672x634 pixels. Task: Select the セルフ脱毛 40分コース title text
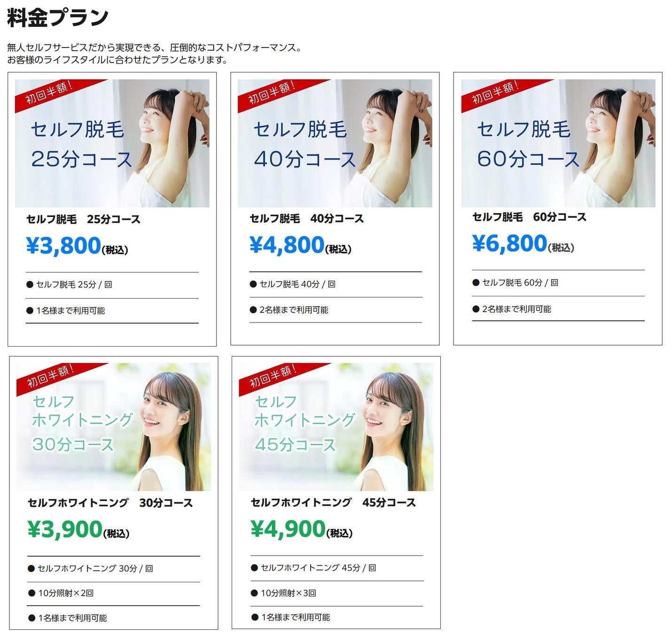click(306, 218)
